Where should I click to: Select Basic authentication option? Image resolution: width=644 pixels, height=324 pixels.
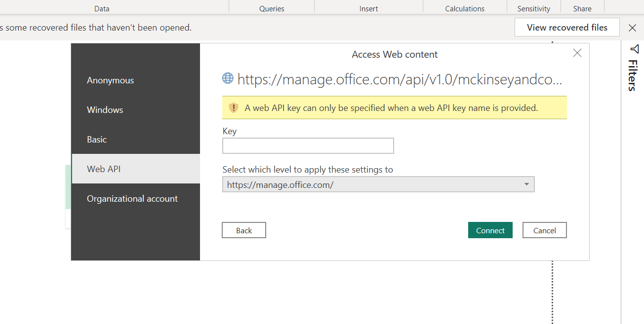tap(136, 140)
